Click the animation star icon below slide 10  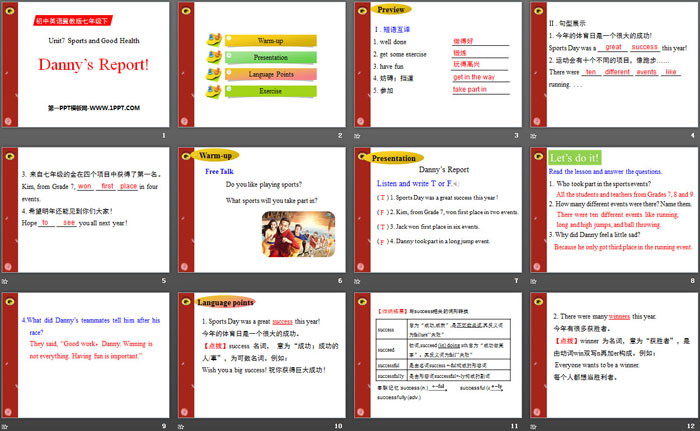[183, 425]
